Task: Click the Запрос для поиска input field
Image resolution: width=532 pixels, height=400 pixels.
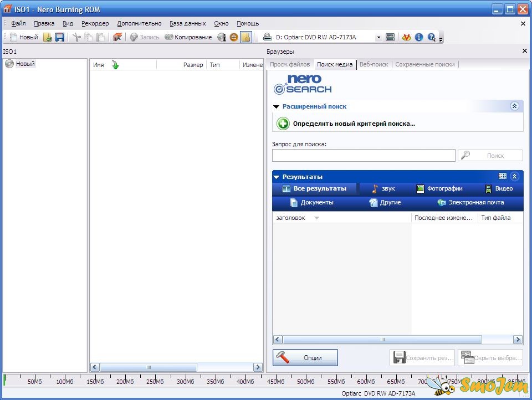Action: (x=364, y=156)
